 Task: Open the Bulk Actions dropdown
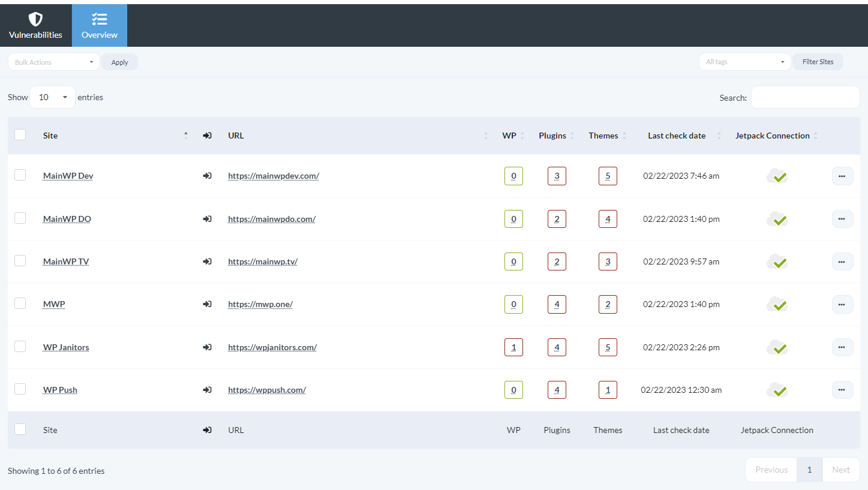point(53,61)
